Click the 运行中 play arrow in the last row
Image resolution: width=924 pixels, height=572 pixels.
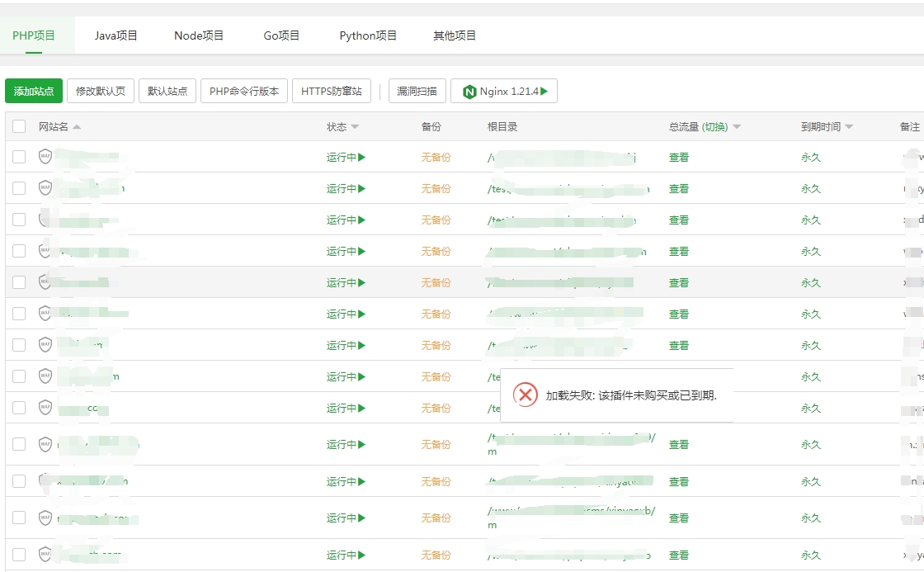tap(361, 555)
